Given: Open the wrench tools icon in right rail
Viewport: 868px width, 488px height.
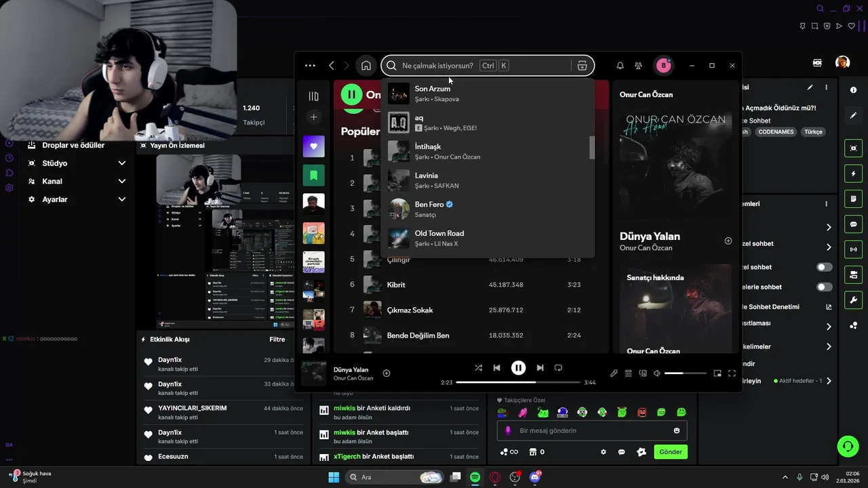Looking at the screenshot, I should (x=853, y=300).
